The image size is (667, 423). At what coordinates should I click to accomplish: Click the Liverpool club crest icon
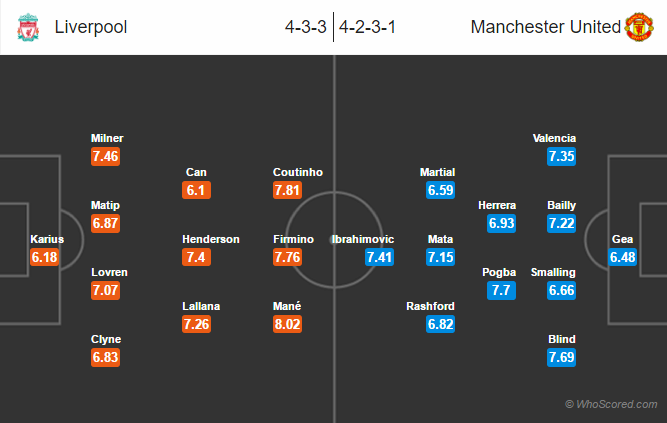pyautogui.click(x=27, y=27)
